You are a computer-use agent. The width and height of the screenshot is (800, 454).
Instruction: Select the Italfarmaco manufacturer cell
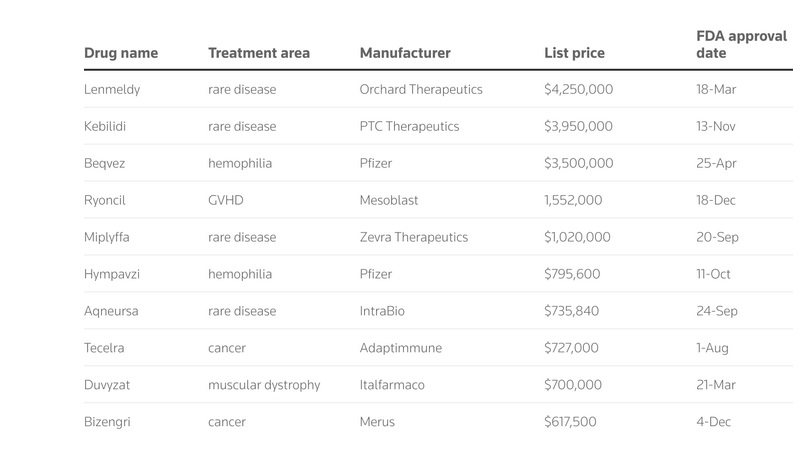392,385
